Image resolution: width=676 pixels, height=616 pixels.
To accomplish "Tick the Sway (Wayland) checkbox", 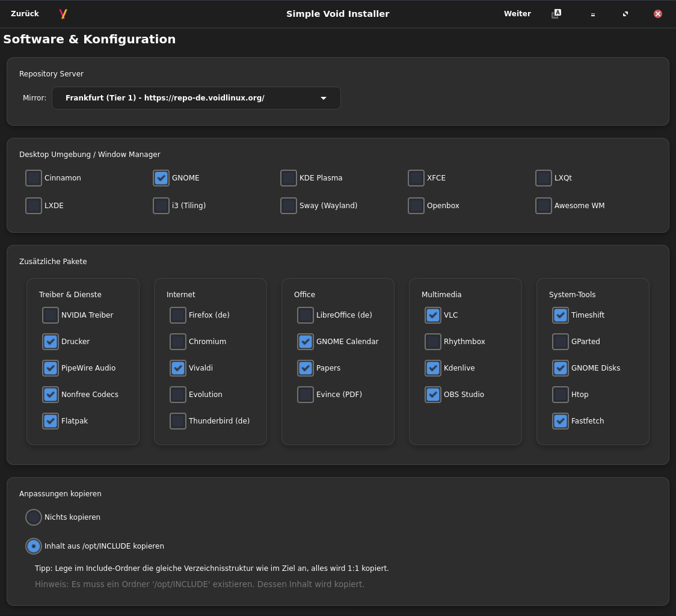I will [289, 206].
